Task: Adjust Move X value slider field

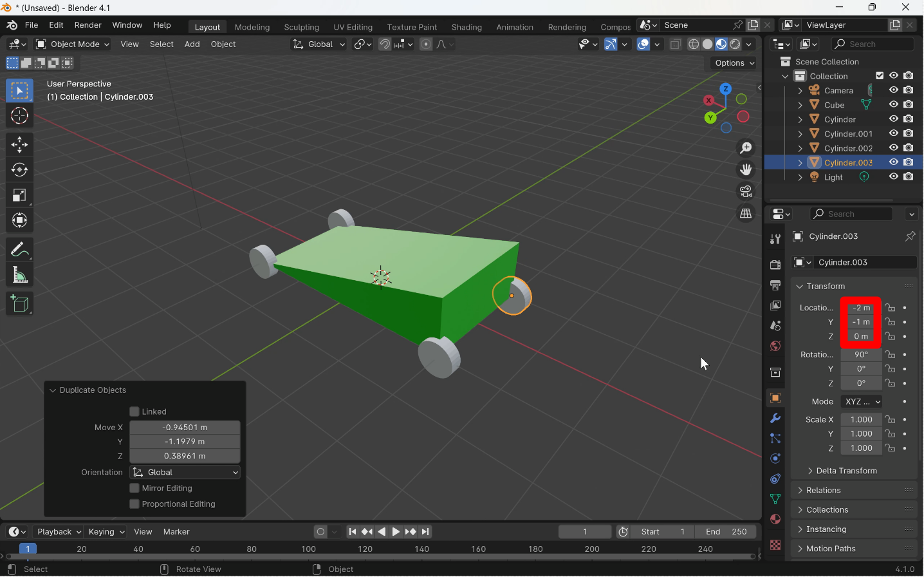Action: click(185, 428)
